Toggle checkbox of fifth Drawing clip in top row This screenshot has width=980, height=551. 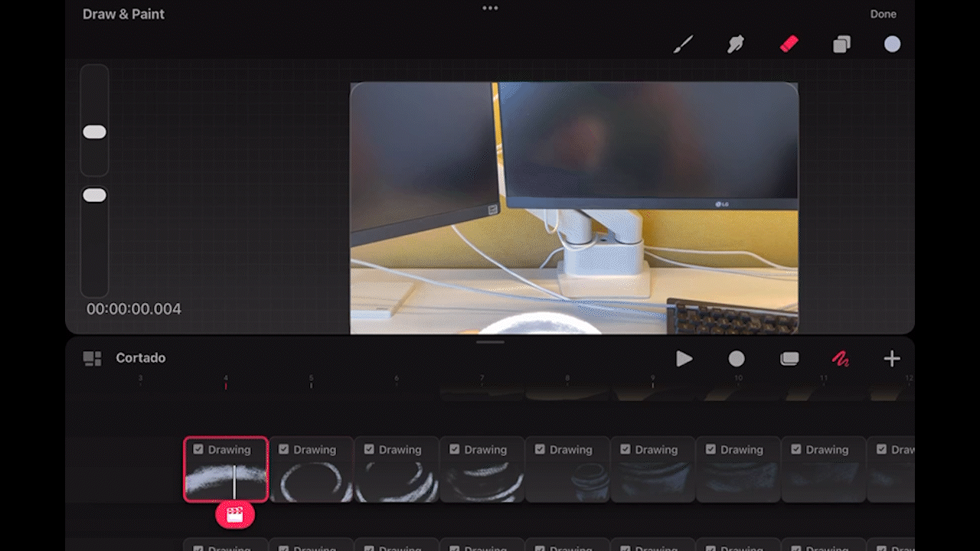(541, 449)
